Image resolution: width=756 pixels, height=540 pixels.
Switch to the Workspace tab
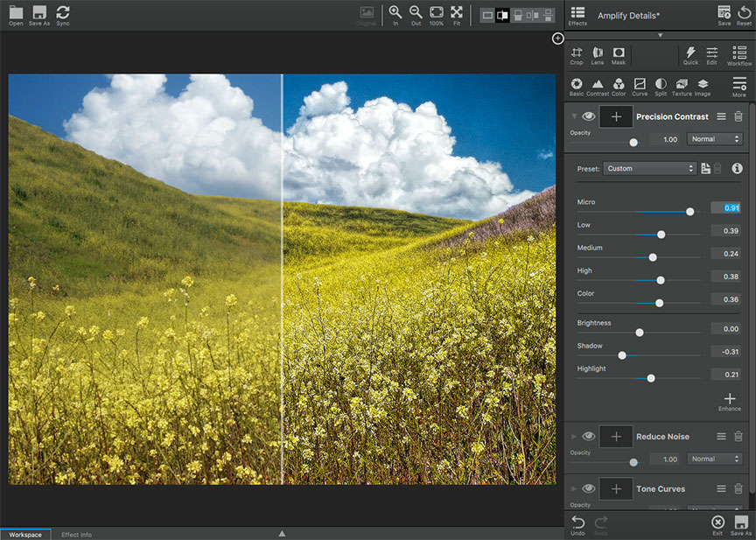[25, 534]
